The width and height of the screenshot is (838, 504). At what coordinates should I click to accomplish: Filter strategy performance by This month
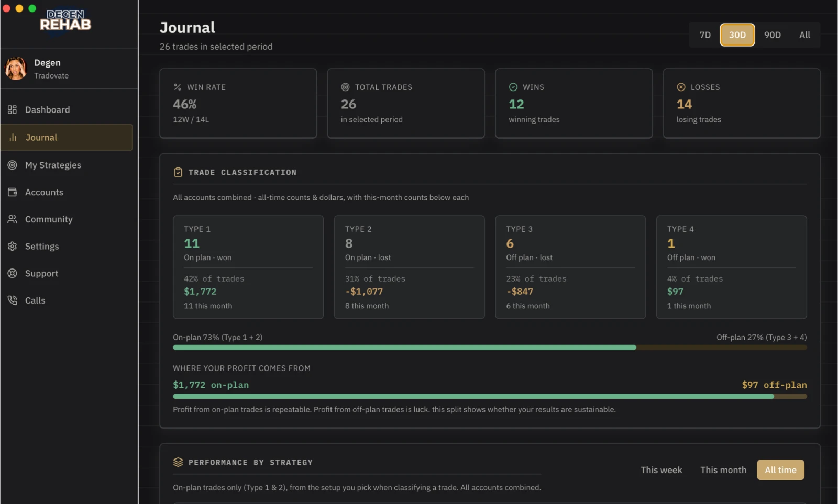click(723, 470)
